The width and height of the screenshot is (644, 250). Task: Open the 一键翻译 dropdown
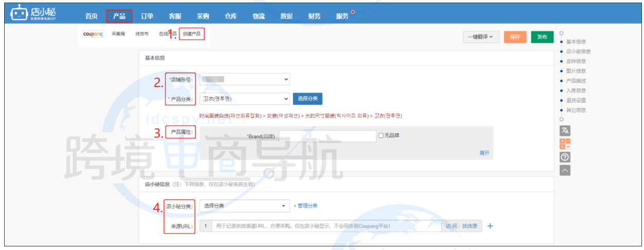(481, 37)
